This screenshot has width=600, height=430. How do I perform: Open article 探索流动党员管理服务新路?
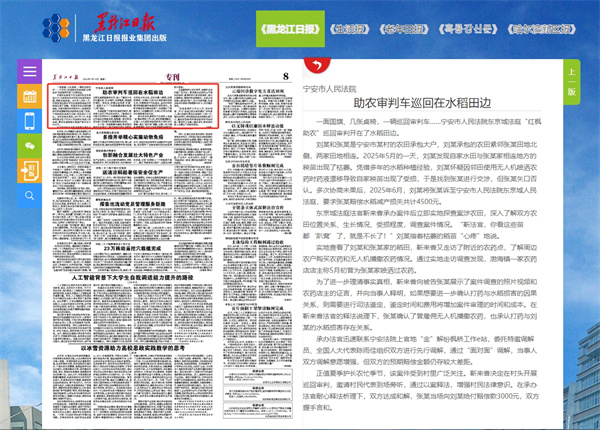pyautogui.click(x=133, y=204)
